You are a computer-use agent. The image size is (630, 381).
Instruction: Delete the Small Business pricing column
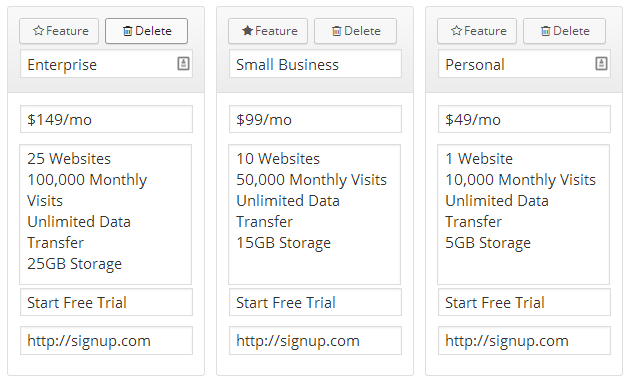tap(355, 31)
